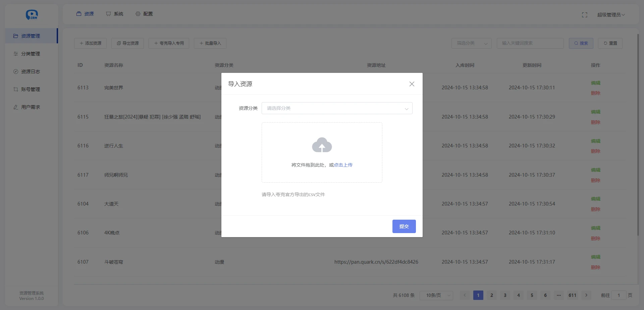This screenshot has height=310, width=644.
Task: Edit the row 6104 大道天
Action: click(x=596, y=199)
